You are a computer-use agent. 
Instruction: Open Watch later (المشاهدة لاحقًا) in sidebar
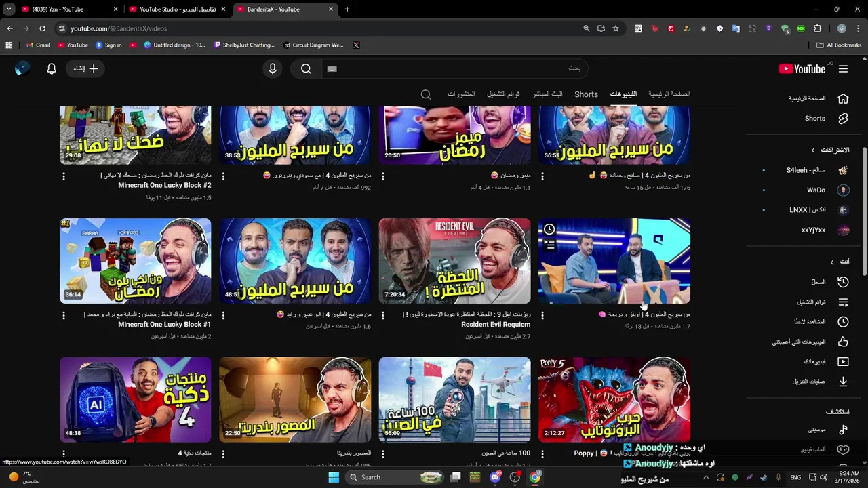[821, 321]
